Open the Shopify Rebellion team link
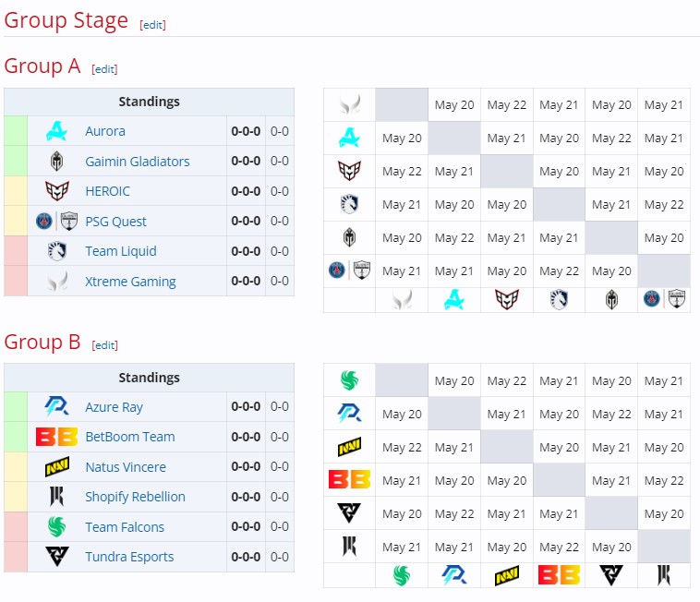The height and width of the screenshot is (602, 700). 135,497
